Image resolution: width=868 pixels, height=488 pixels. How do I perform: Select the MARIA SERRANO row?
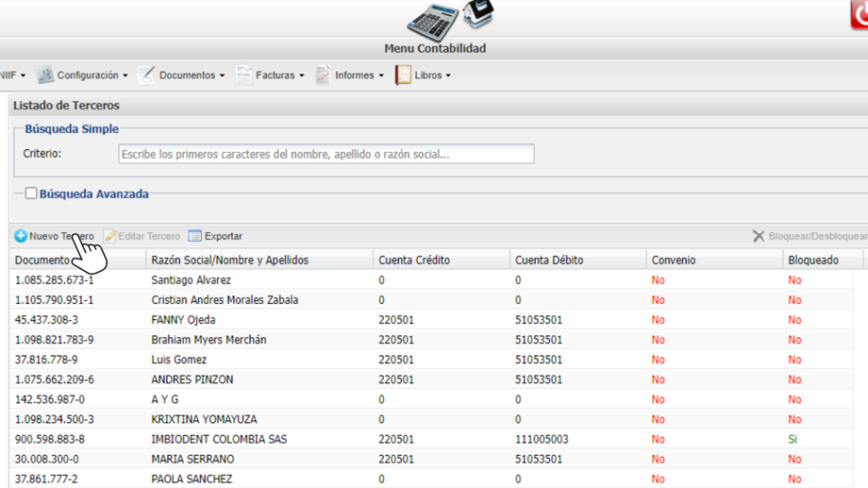point(431,459)
